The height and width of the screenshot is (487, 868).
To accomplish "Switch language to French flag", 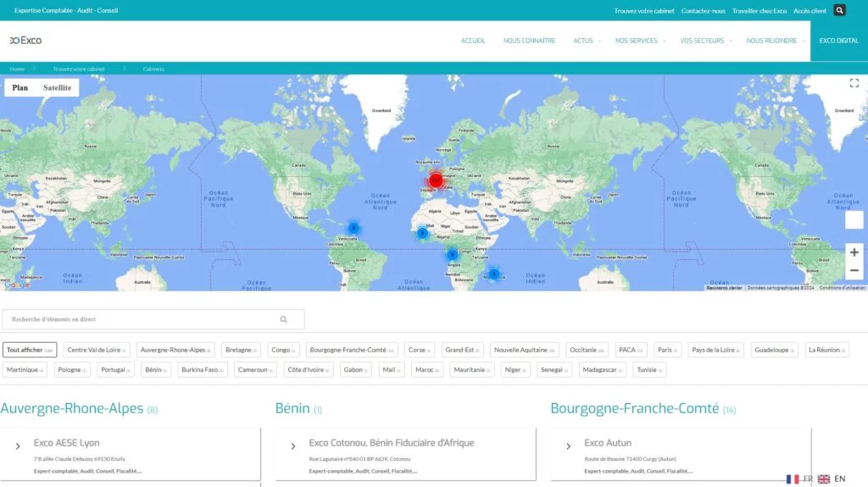I will click(x=793, y=479).
